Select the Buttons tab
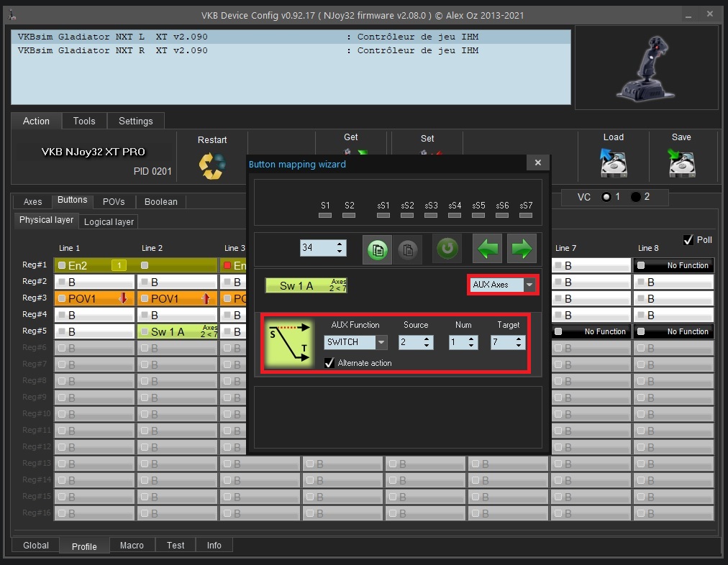This screenshot has height=565, width=728. point(72,201)
